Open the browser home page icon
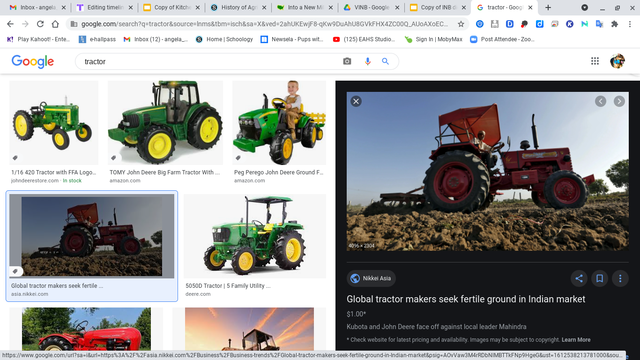Screen dimensions: 640x360 (x=55, y=24)
